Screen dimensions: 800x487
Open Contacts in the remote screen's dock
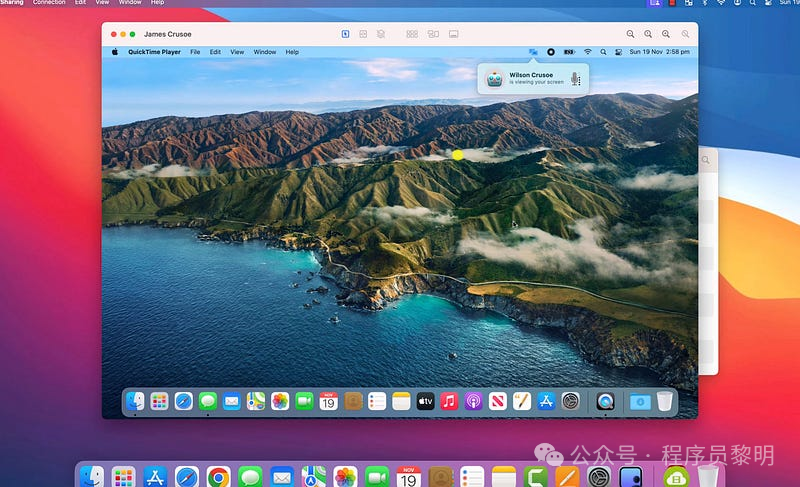point(353,401)
